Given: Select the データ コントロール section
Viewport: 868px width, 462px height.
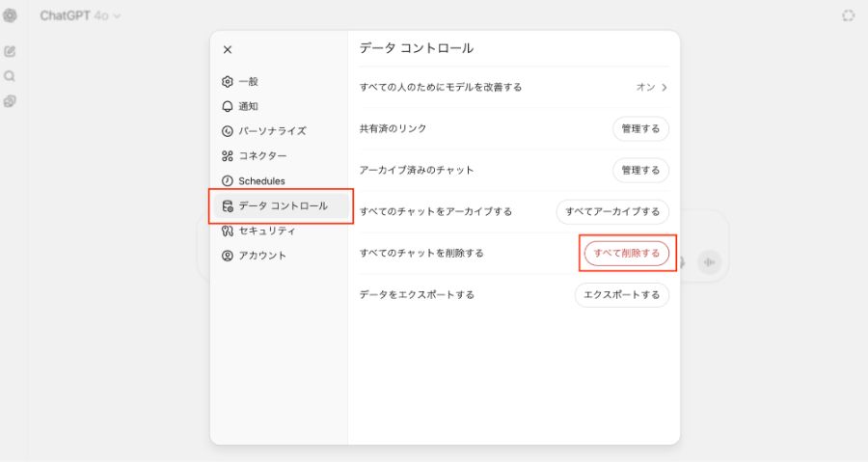Looking at the screenshot, I should tap(282, 205).
